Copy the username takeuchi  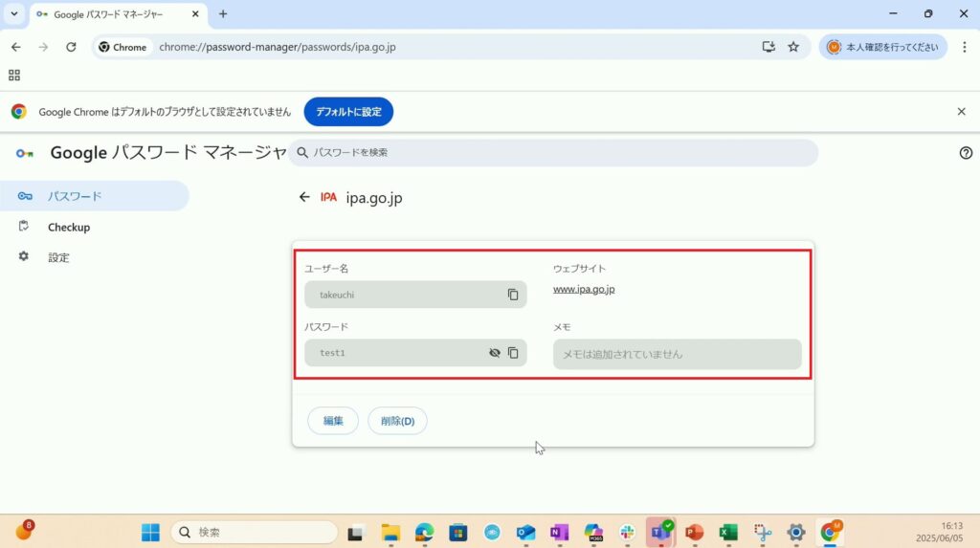tap(513, 295)
